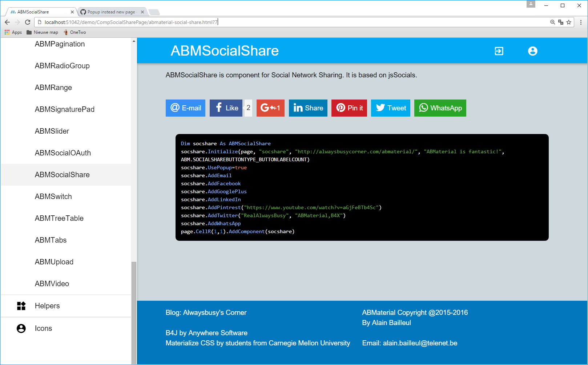Expand the Icons sidebar section

click(66, 328)
